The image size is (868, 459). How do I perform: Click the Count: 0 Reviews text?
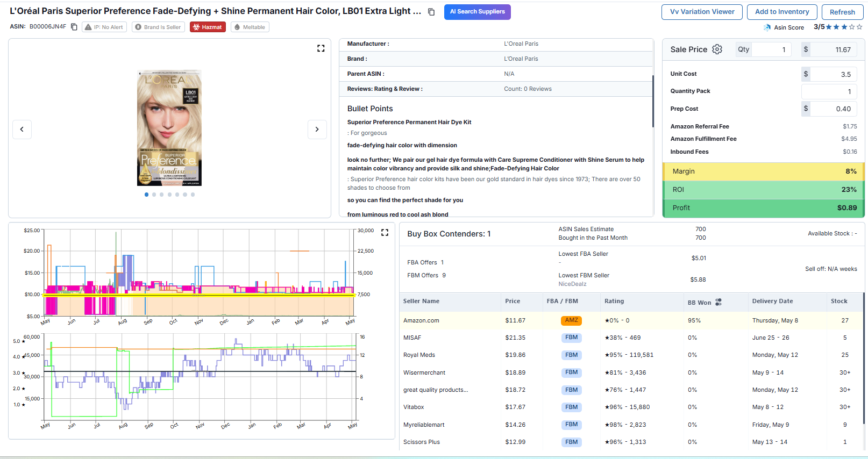(x=528, y=89)
